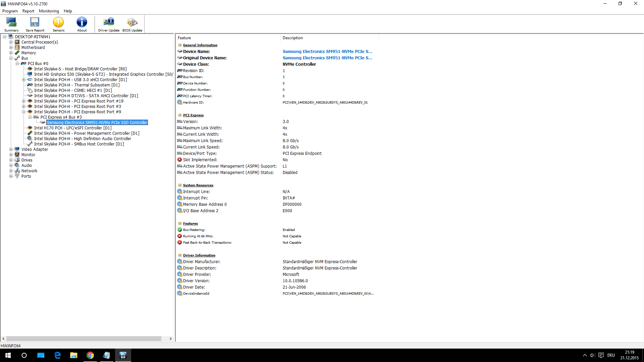Open the Program menu

(x=10, y=11)
